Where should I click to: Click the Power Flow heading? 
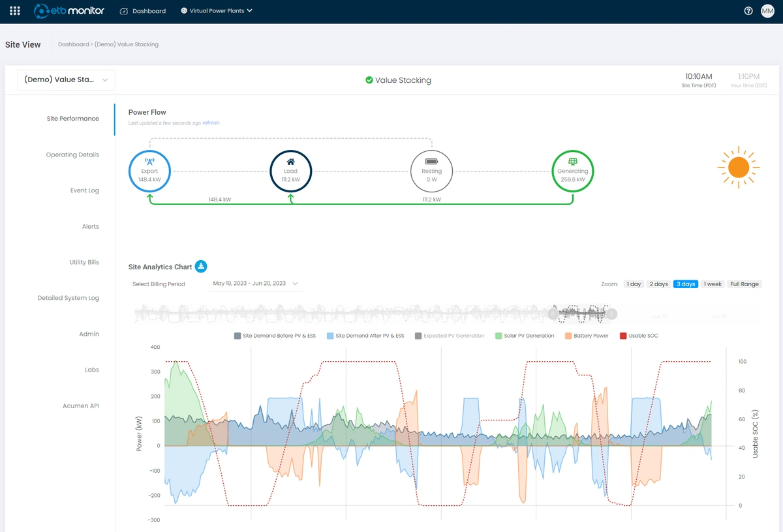(x=147, y=112)
